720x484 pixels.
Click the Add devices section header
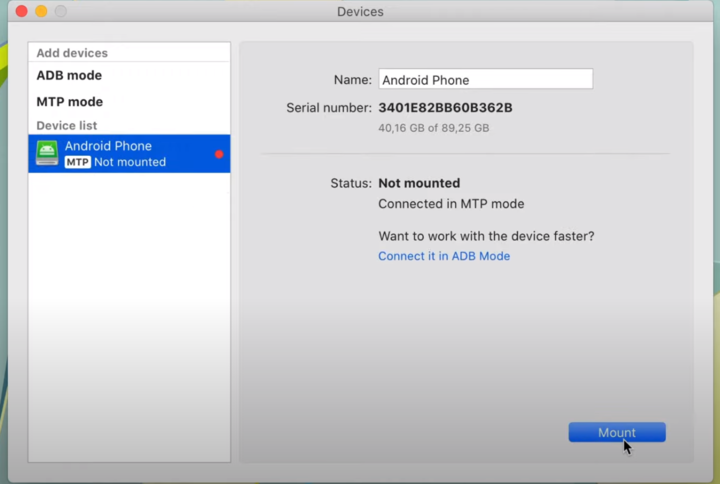tap(72, 53)
